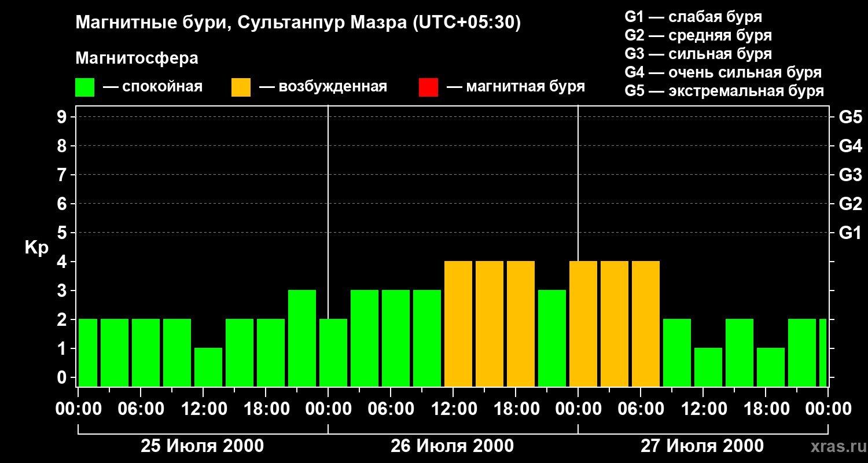Click the orange bar starting at 00:00 on 27 Июля
Image resolution: width=868 pixels, height=463 pixels.
coord(583,324)
